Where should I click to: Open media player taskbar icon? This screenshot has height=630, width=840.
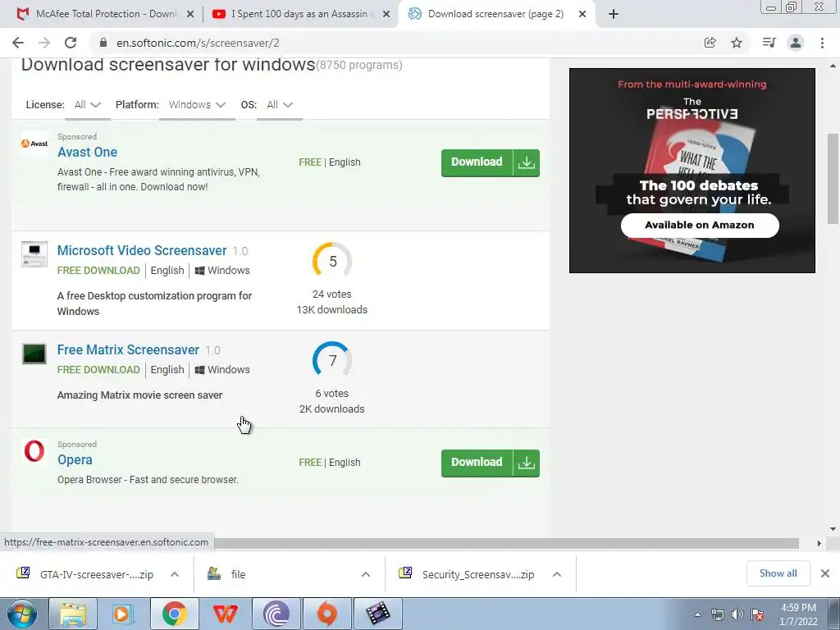(x=123, y=614)
